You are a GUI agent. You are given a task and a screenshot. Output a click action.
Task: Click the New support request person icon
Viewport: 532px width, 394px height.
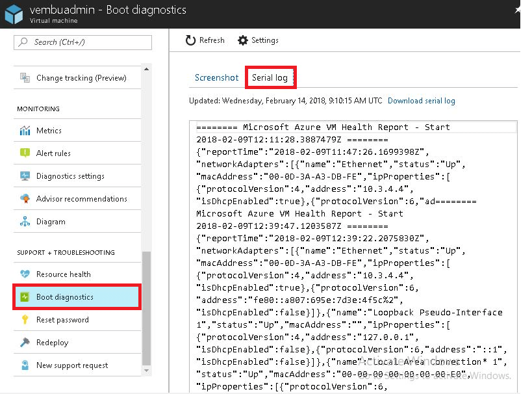(x=25, y=365)
